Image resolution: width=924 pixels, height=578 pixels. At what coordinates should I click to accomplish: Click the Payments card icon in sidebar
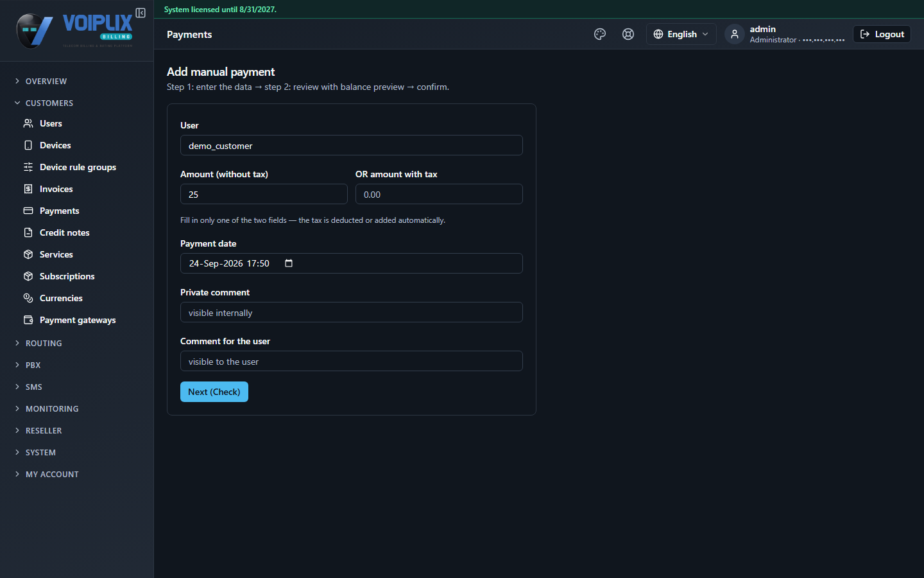coord(28,211)
